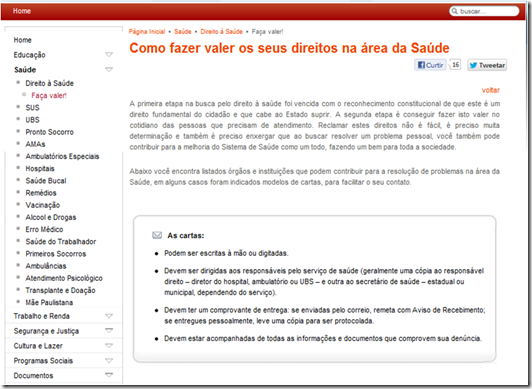This screenshot has width=532, height=389.
Task: Open the Trabalho e Renda section
Action: (x=42, y=316)
